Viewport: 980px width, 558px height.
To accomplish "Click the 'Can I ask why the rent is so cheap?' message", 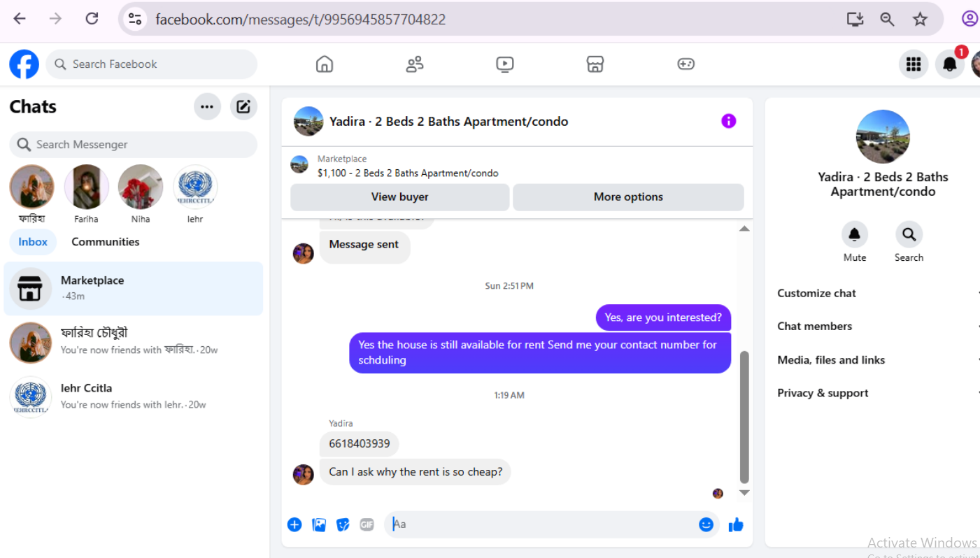I will [416, 472].
